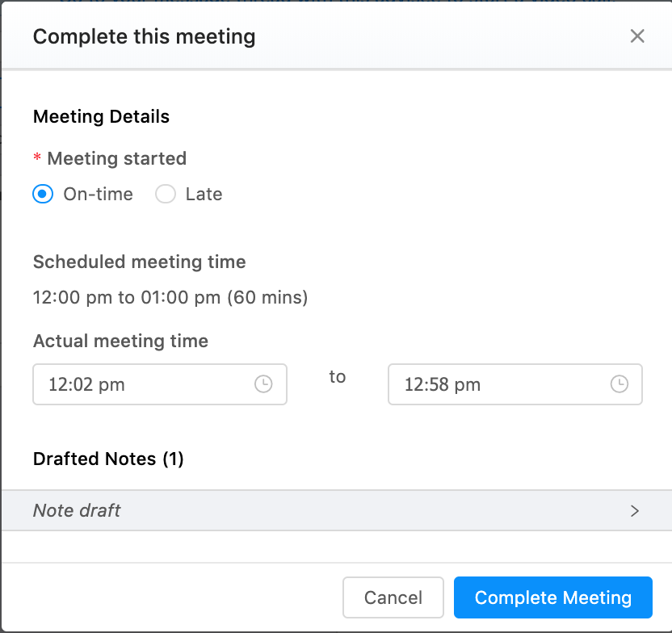Select the Late radio button
The image size is (672, 633).
coord(166,194)
